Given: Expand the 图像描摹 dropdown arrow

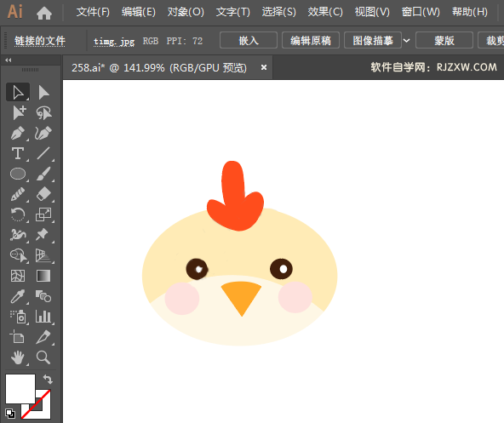Looking at the screenshot, I should click(407, 41).
